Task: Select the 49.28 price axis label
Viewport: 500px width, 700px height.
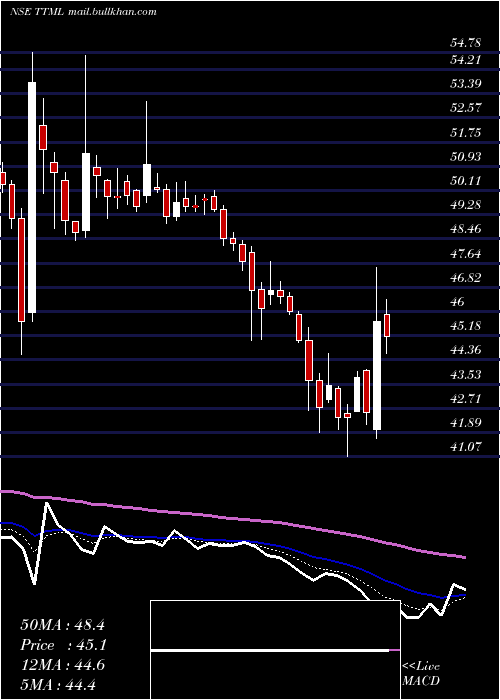Action: (466, 205)
